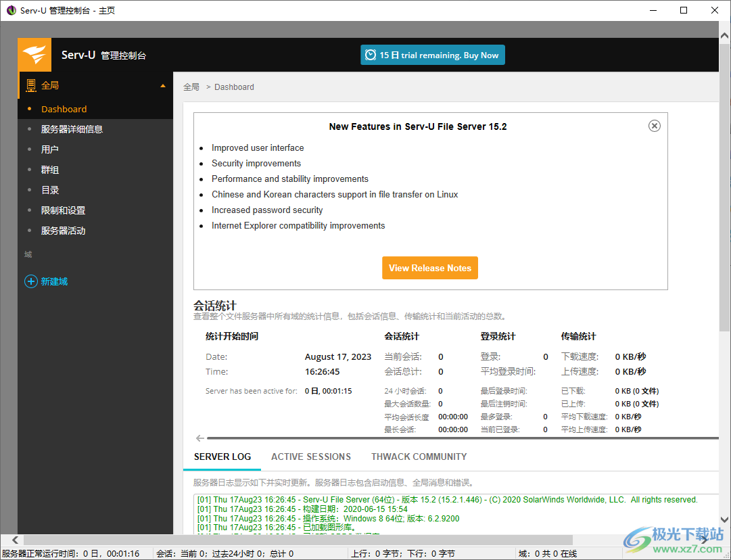Click the Internet Explorer compatibility improvements bullet
Viewport: 731px width, 560px height.
(298, 226)
